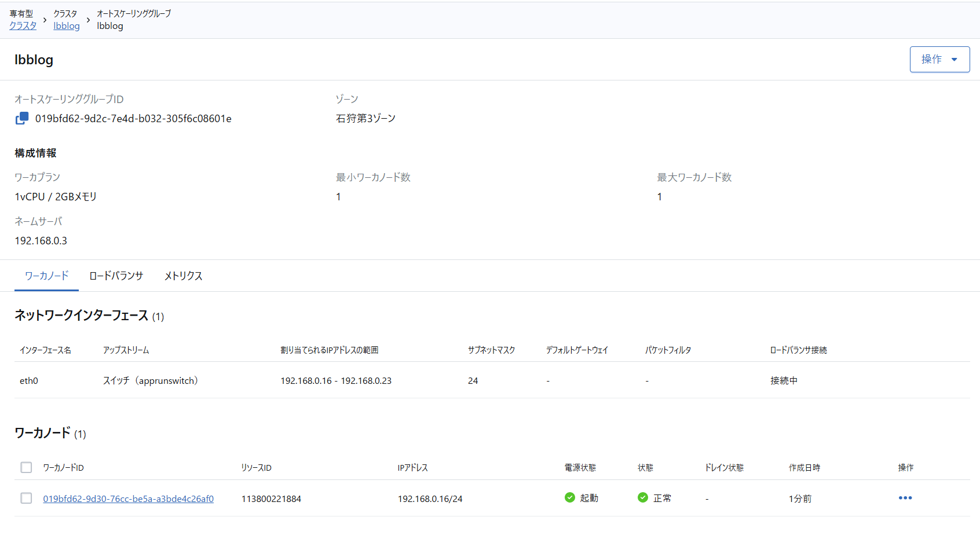Screen dimensions: 980x535
Task: Click the ワーカノードID column header
Action: pos(63,467)
